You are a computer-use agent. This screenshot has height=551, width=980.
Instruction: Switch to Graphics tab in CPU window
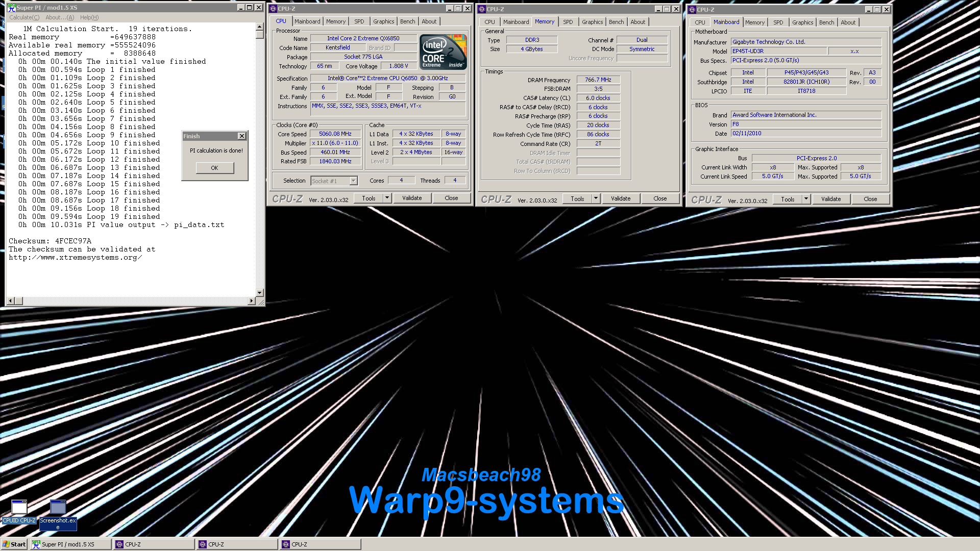point(383,21)
